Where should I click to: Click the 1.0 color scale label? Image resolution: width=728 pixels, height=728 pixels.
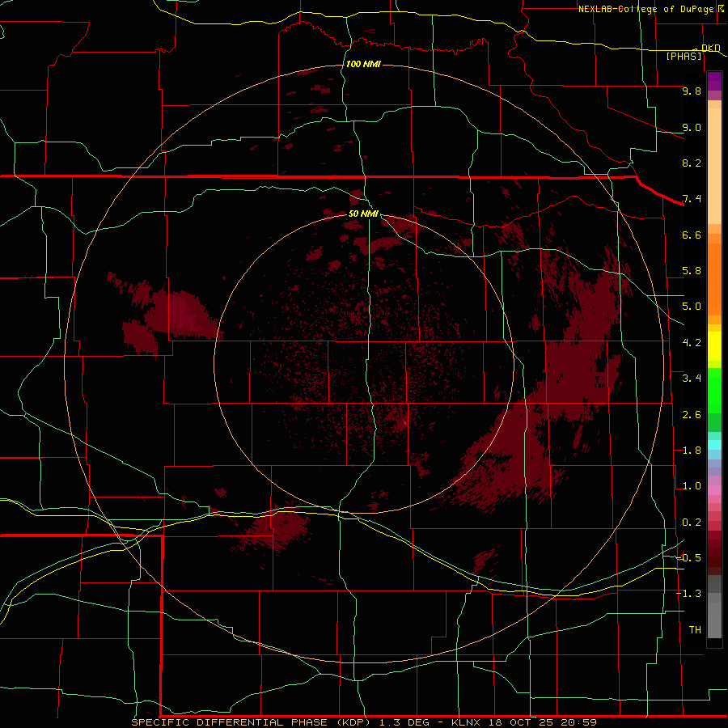[692, 486]
